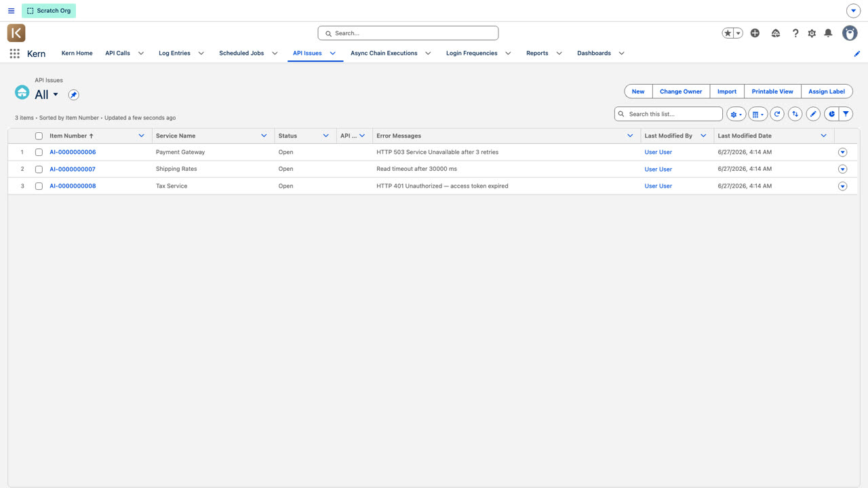Open the Help question mark icon
Image resolution: width=868 pixels, height=488 pixels.
(x=795, y=33)
